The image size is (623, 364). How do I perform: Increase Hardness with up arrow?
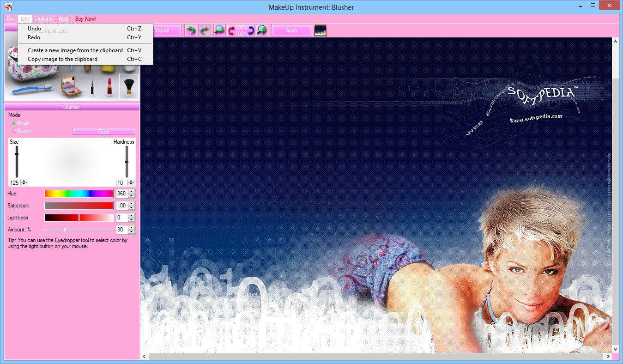[132, 181]
